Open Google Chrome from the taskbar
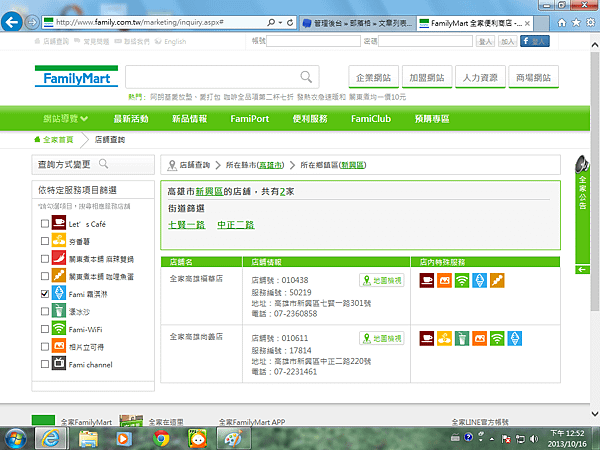This screenshot has height=450, width=600. [x=161, y=439]
